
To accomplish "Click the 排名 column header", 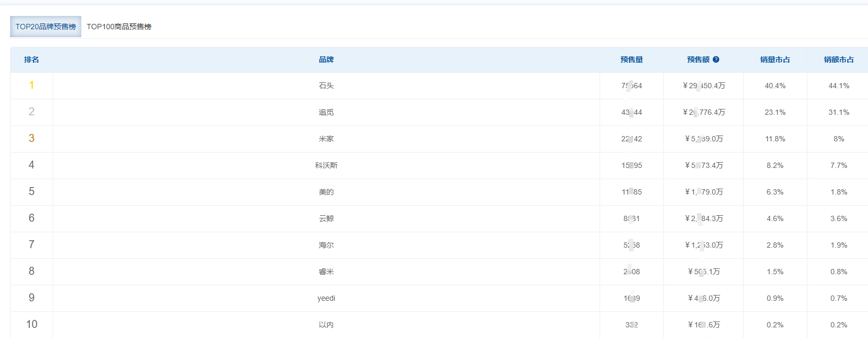I will pos(31,60).
